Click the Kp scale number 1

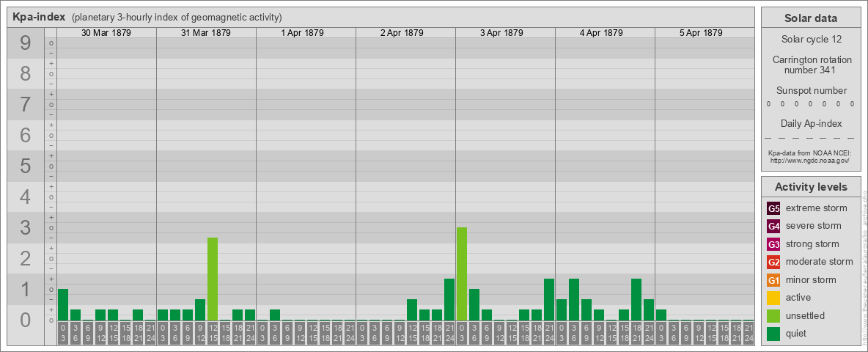click(25, 289)
